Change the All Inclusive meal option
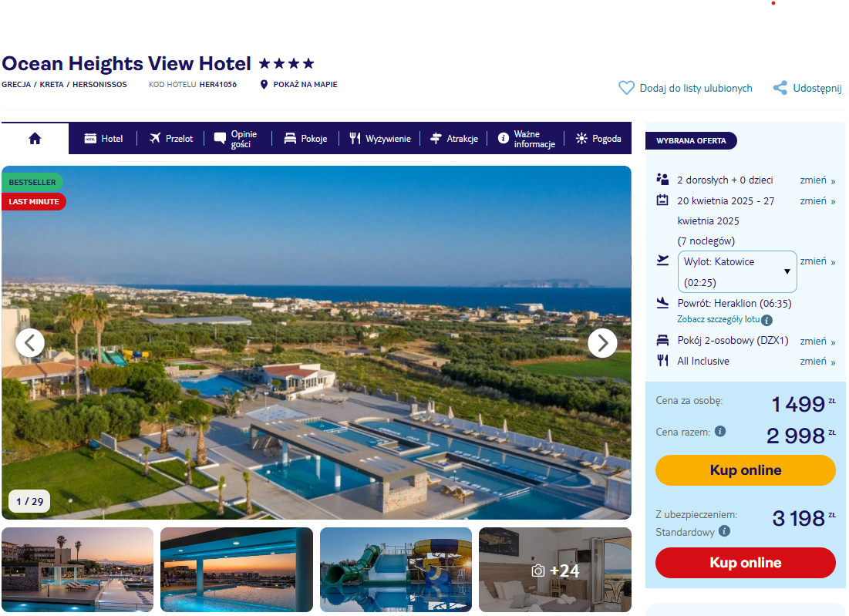 817,361
